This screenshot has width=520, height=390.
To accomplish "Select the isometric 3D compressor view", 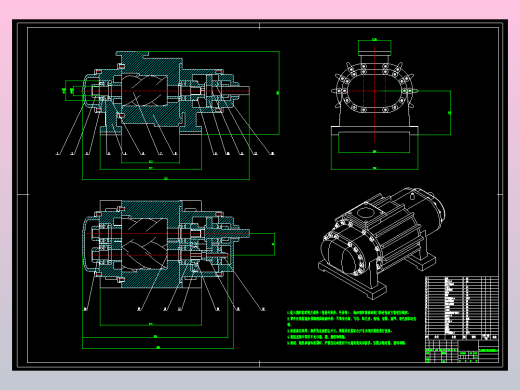I will [x=382, y=243].
